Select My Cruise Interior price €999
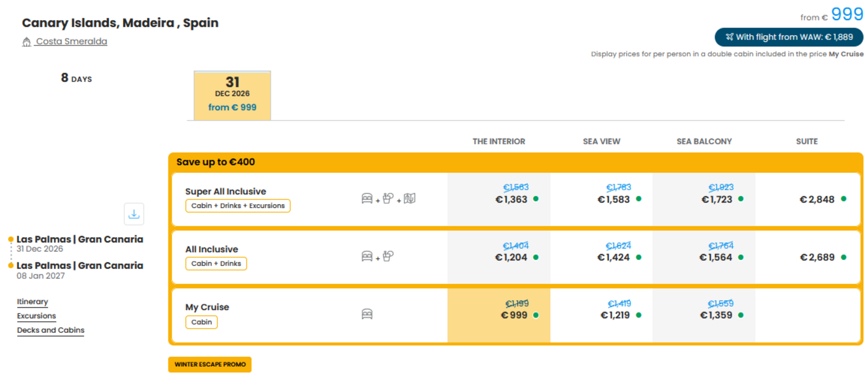 coord(499,315)
